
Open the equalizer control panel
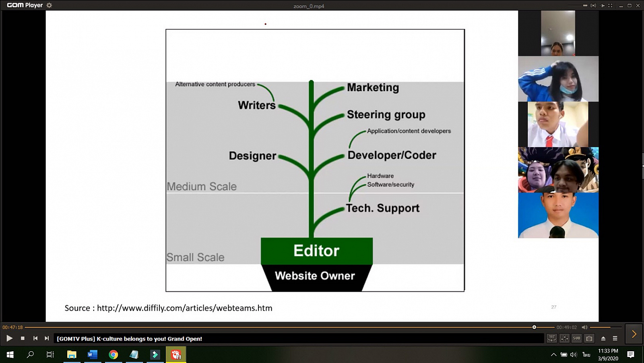tap(564, 338)
